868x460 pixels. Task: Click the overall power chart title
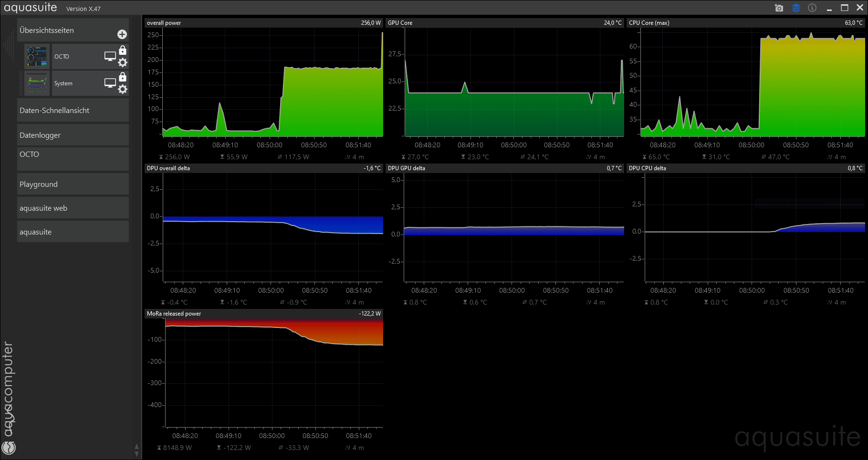point(164,23)
